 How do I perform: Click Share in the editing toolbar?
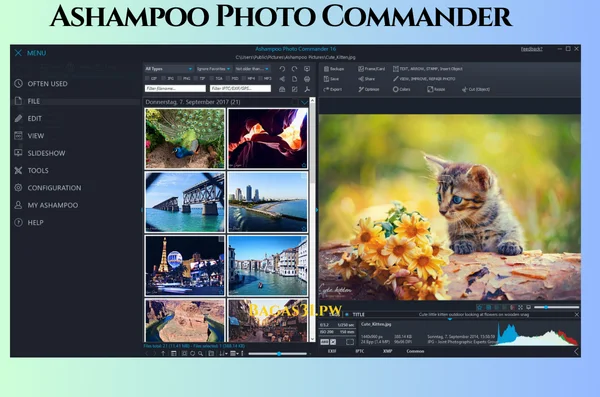point(367,79)
